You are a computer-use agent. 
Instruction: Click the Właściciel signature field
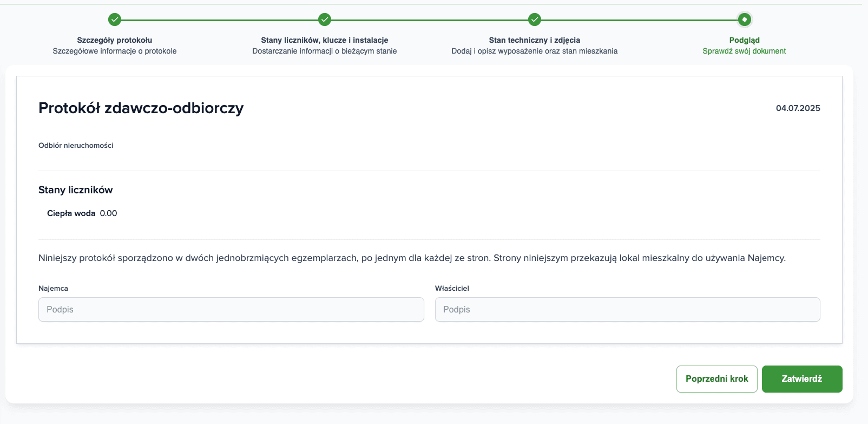pyautogui.click(x=628, y=310)
